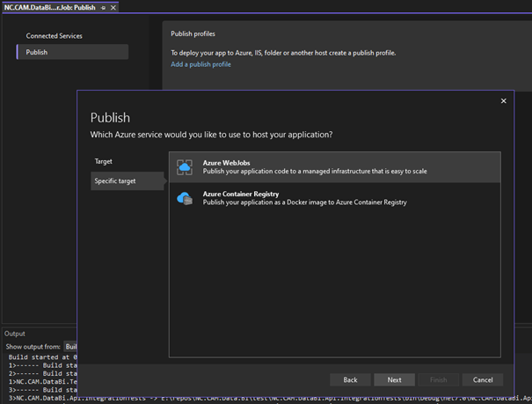The image size is (532, 404).
Task: Click the Output panel title
Action: tap(15, 334)
